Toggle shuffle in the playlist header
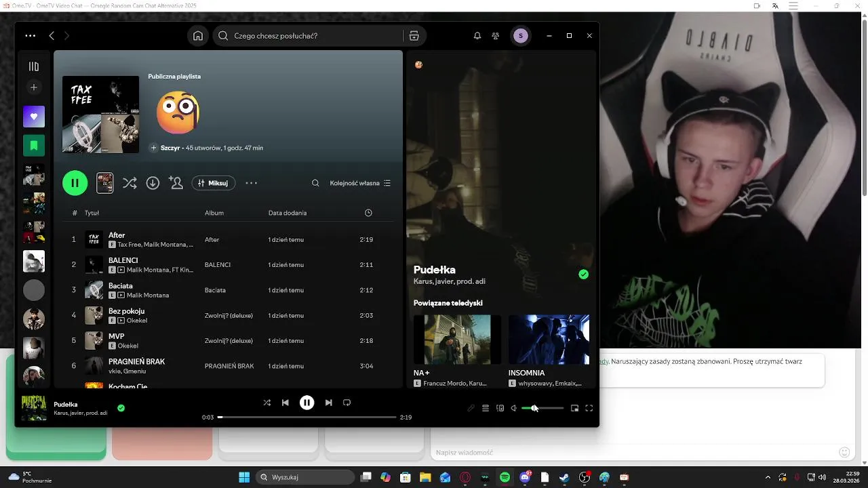The image size is (868, 488). pos(130,183)
